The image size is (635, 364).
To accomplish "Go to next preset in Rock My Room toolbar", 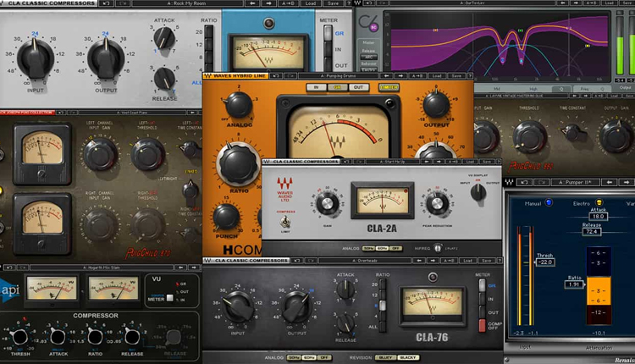I will 269,3.
